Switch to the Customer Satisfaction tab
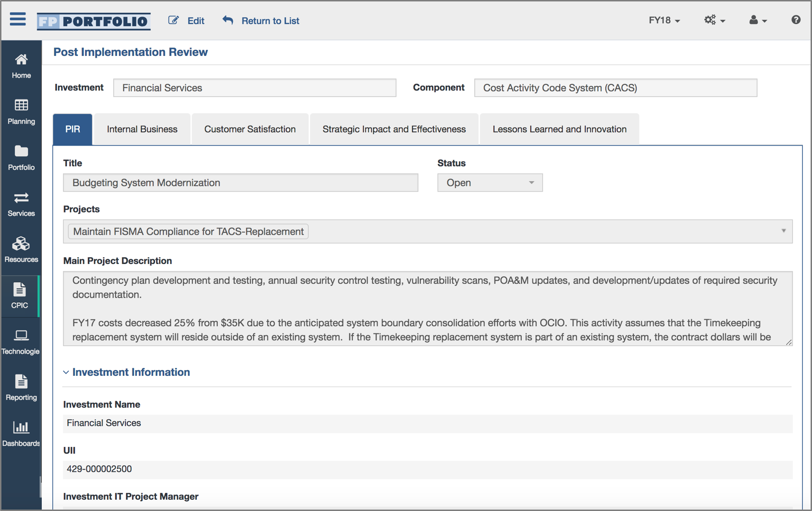The width and height of the screenshot is (812, 511). [x=250, y=129]
